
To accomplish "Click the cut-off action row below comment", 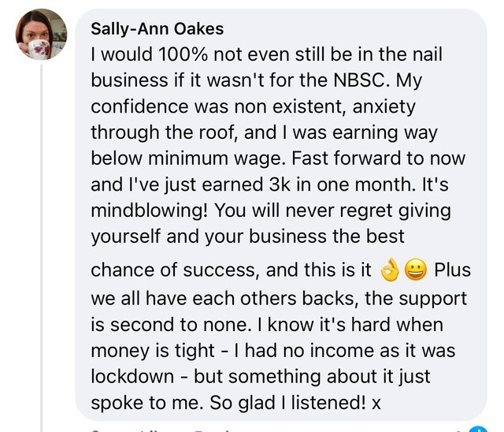I will (x=236, y=428).
